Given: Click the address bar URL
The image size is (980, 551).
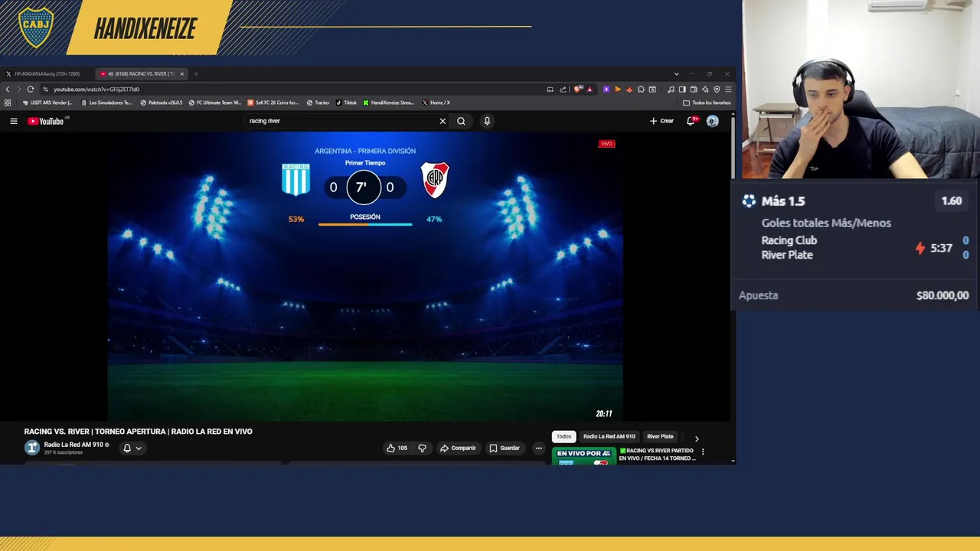Looking at the screenshot, I should point(96,90).
